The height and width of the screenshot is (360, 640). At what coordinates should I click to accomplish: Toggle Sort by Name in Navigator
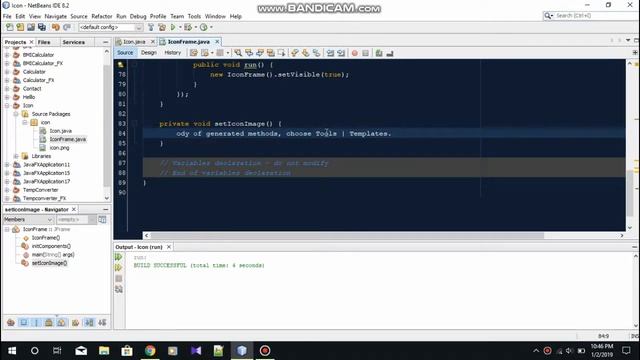89,322
